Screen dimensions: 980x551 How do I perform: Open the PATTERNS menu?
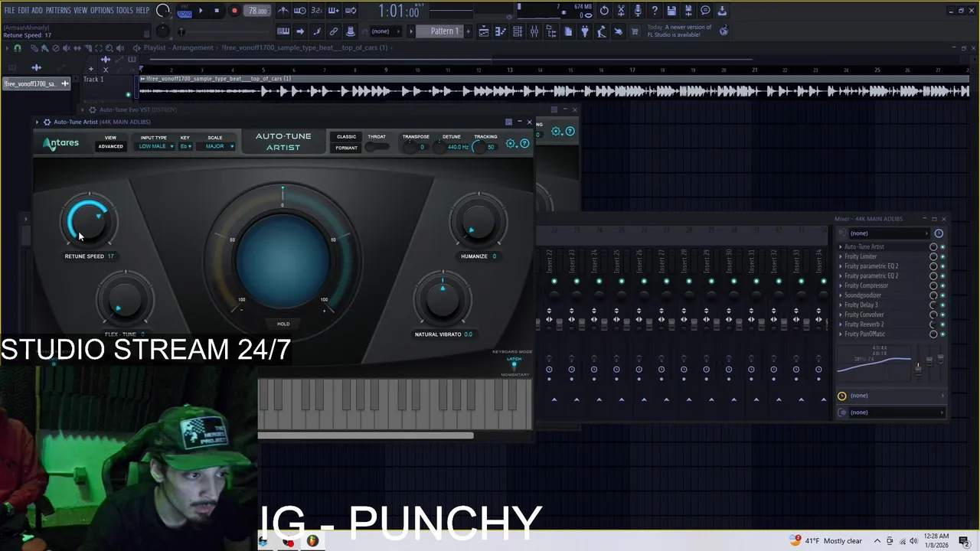(x=58, y=11)
